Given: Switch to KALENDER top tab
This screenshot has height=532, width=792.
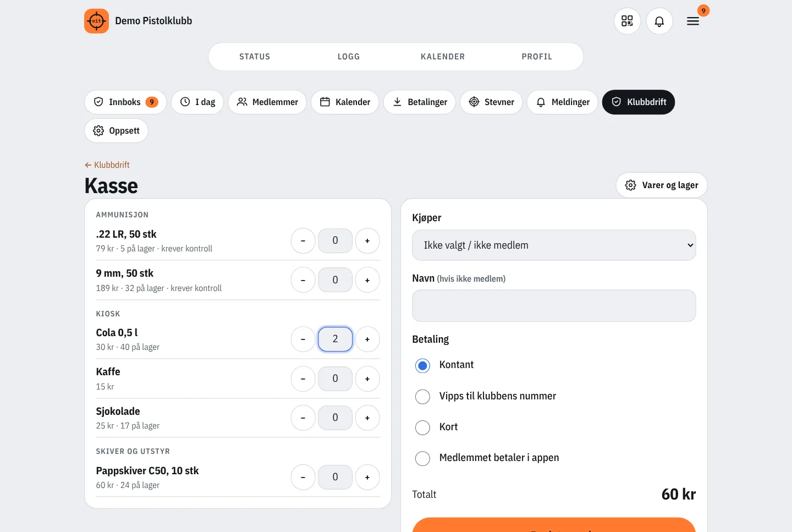Looking at the screenshot, I should [443, 57].
